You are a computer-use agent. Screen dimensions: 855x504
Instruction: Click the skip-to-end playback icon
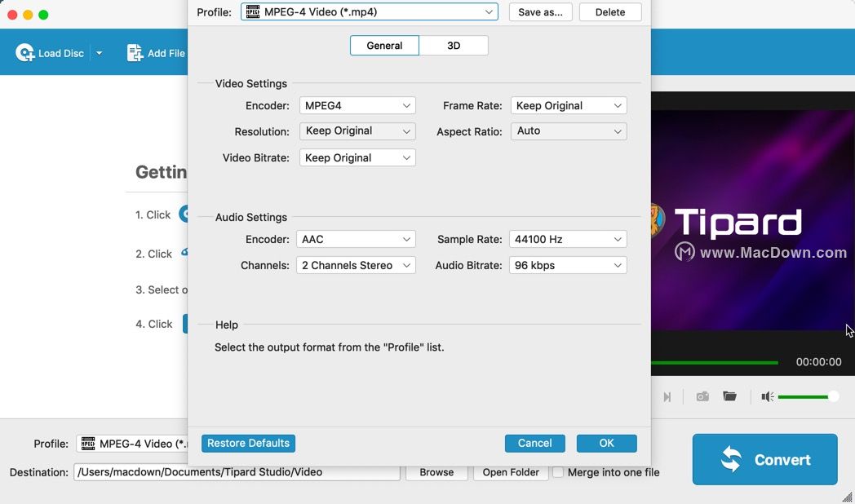667,396
